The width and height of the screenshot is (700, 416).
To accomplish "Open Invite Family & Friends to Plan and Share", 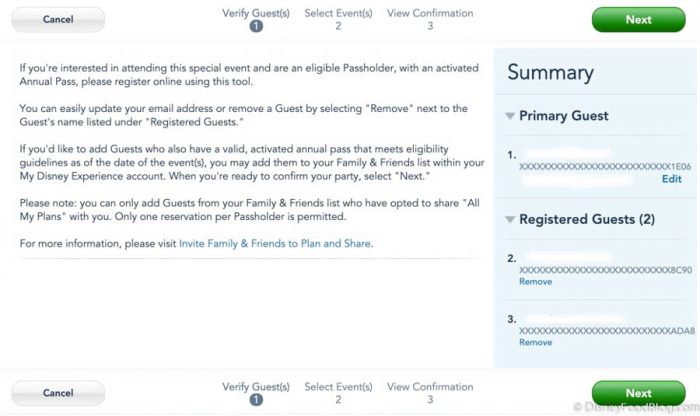I will click(275, 243).
